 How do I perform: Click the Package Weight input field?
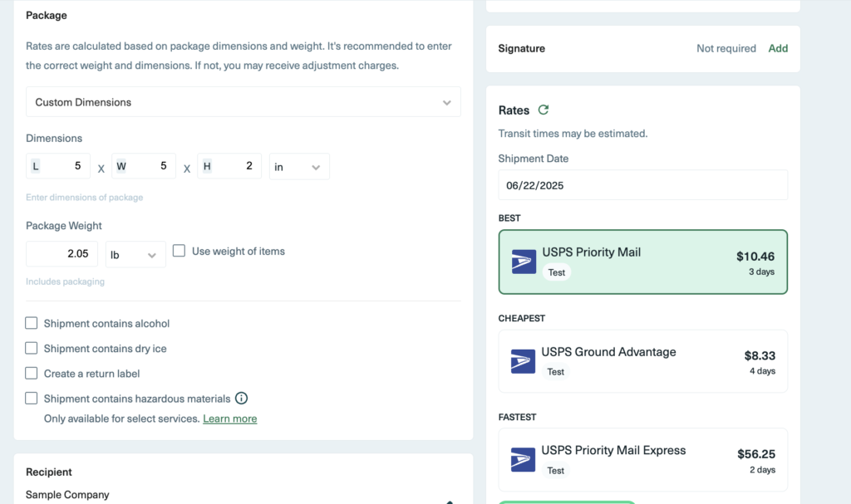(61, 254)
